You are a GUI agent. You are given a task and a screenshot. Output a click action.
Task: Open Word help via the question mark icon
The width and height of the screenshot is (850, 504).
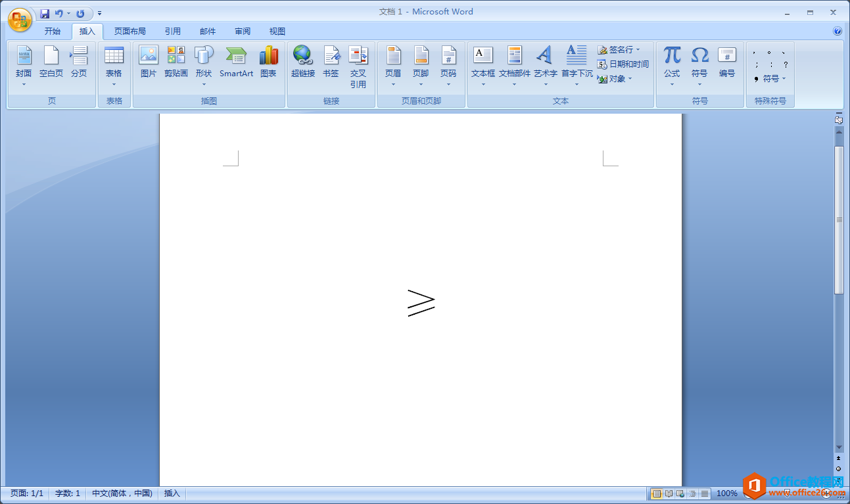[838, 31]
